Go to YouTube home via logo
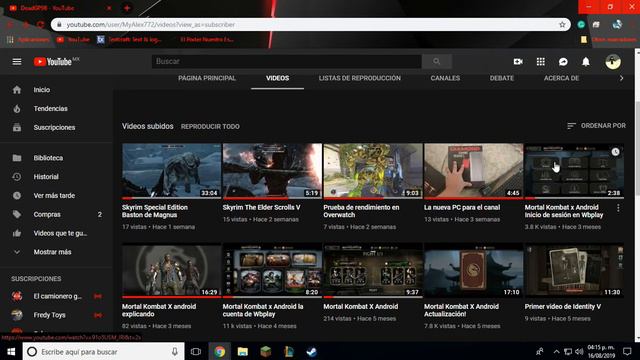 point(53,62)
